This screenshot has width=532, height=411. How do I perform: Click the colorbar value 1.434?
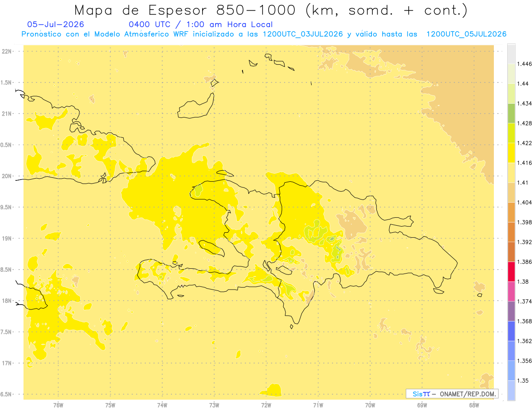pyautogui.click(x=524, y=103)
